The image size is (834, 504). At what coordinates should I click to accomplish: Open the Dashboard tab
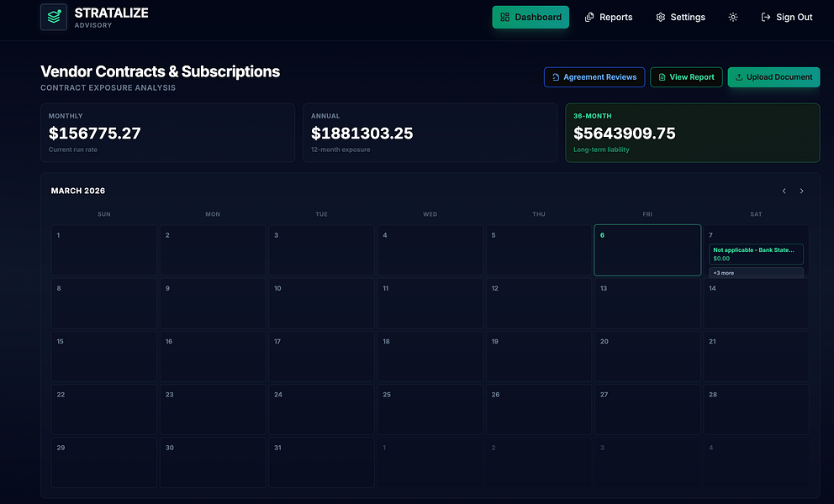[530, 17]
